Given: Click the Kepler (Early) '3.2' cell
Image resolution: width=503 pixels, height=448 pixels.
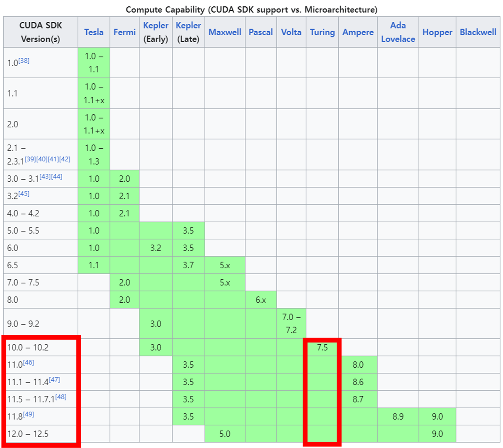Looking at the screenshot, I should [x=156, y=248].
